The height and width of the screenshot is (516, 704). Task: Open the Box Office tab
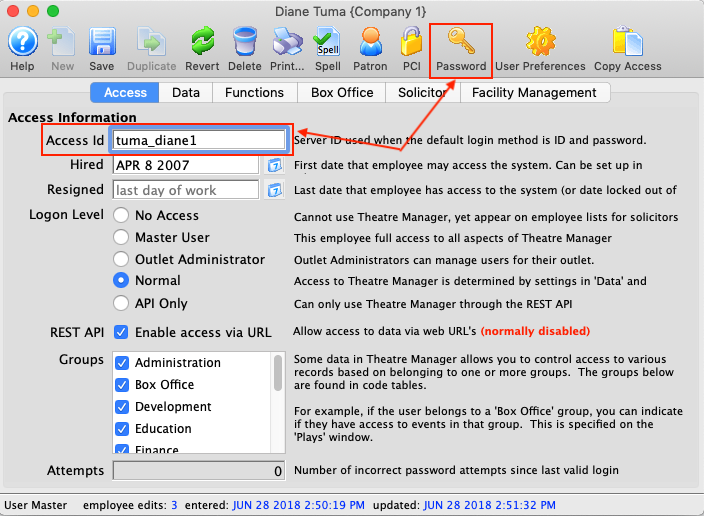pos(342,93)
